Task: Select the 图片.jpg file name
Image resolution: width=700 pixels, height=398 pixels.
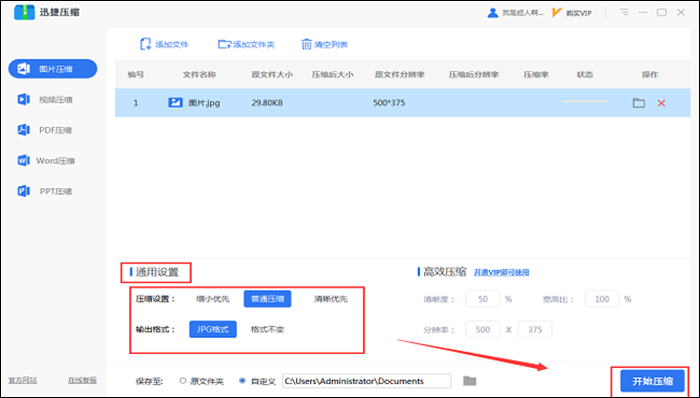Action: (x=204, y=103)
